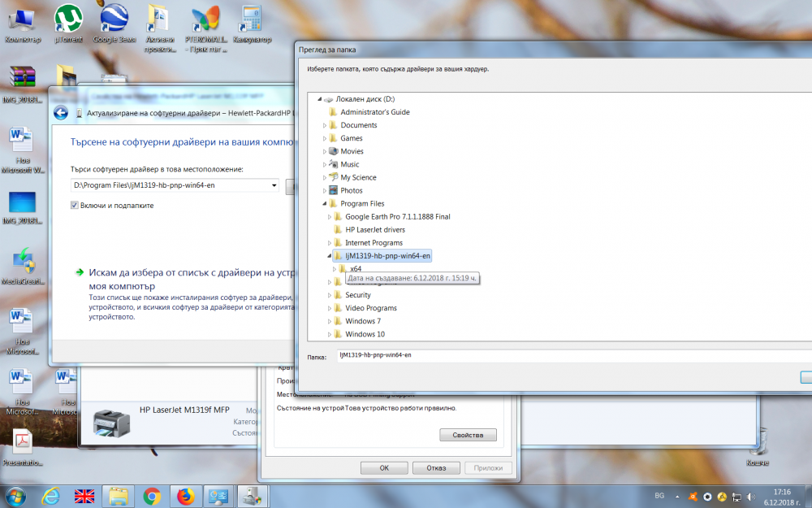Toggle the include subfolders checkbox
This screenshot has width=812, height=508.
[74, 206]
